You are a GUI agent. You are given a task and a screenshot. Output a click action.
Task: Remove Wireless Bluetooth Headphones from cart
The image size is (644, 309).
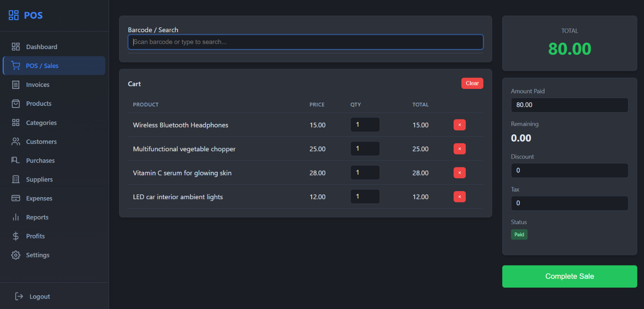460,125
